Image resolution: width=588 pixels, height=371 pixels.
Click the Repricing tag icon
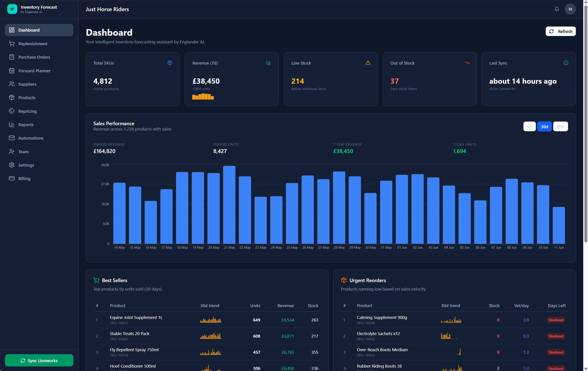click(x=12, y=111)
